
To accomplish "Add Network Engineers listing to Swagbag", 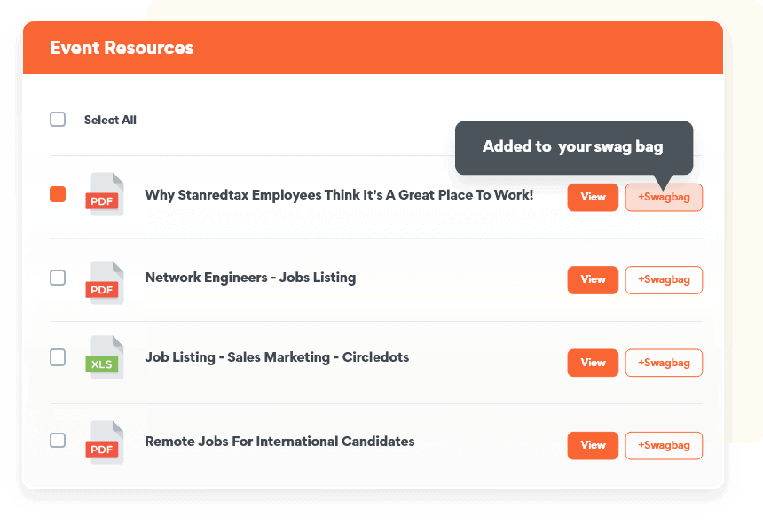I will [x=664, y=280].
